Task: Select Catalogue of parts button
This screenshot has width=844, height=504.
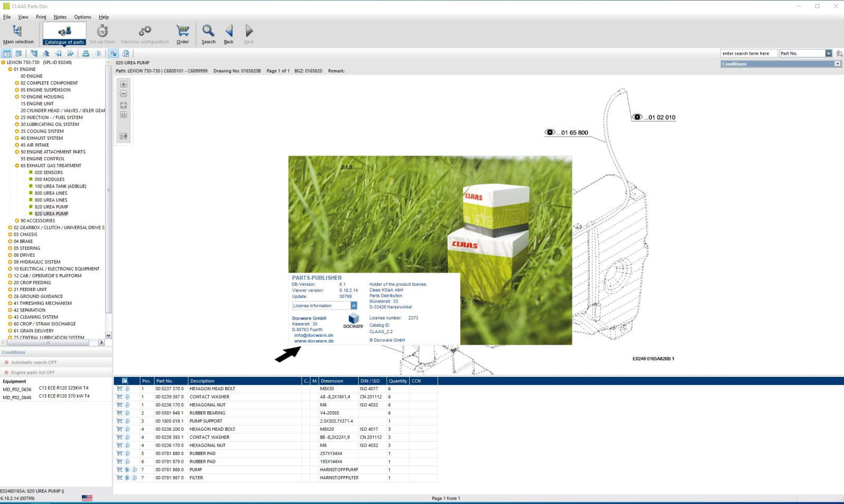Action: [64, 34]
